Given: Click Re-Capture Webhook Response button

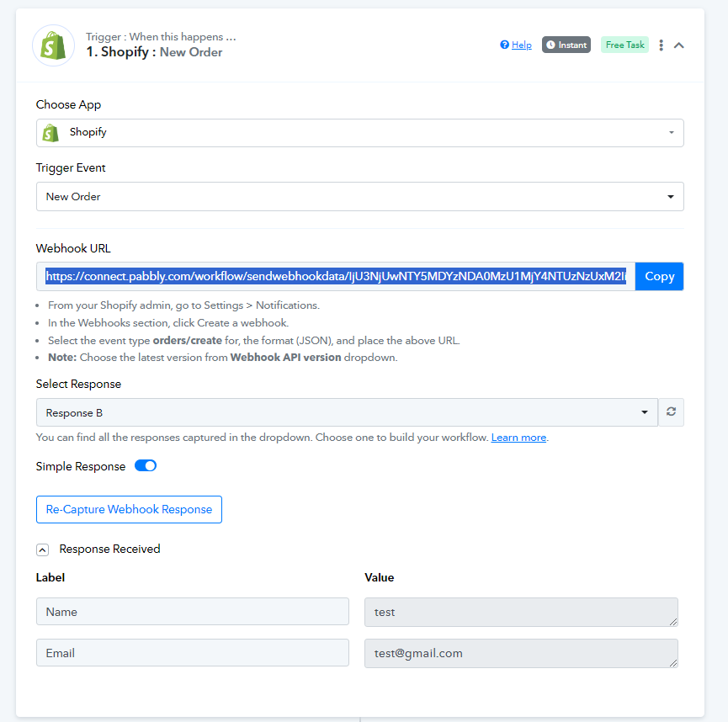Looking at the screenshot, I should (x=129, y=509).
